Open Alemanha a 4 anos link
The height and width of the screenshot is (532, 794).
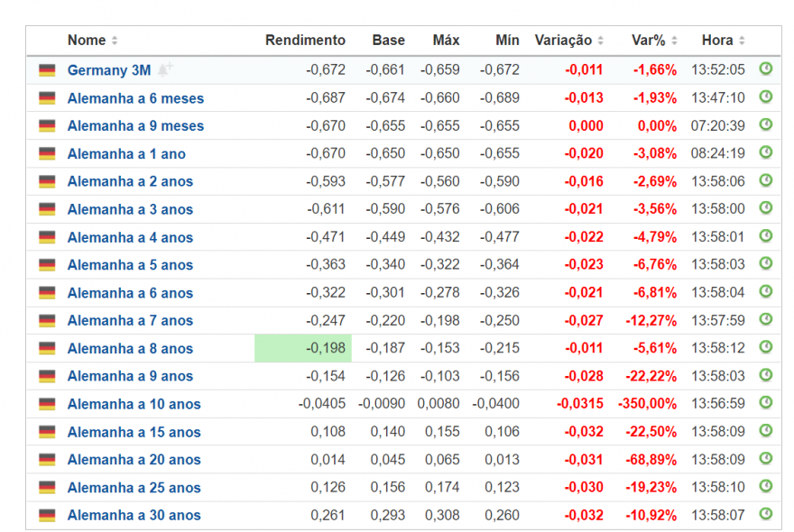130,237
